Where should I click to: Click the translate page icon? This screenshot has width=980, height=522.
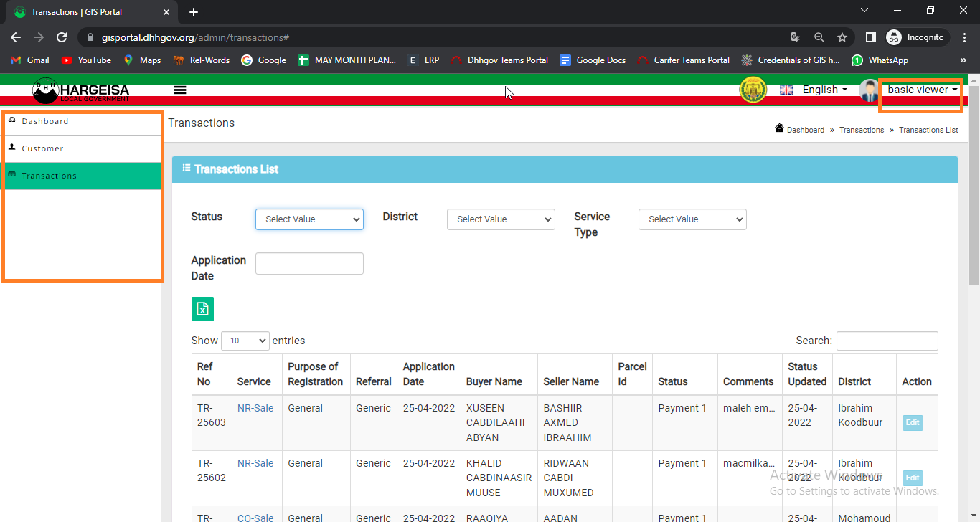tap(796, 37)
